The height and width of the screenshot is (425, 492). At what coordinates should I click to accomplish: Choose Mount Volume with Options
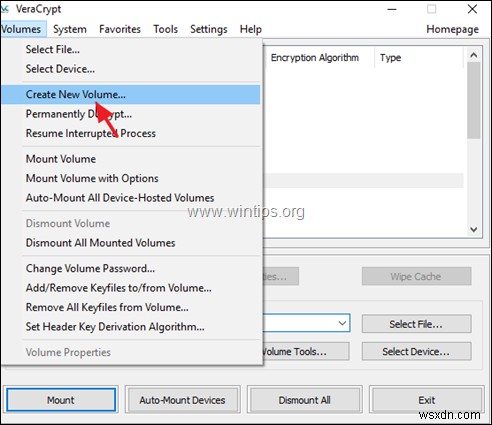point(131,178)
